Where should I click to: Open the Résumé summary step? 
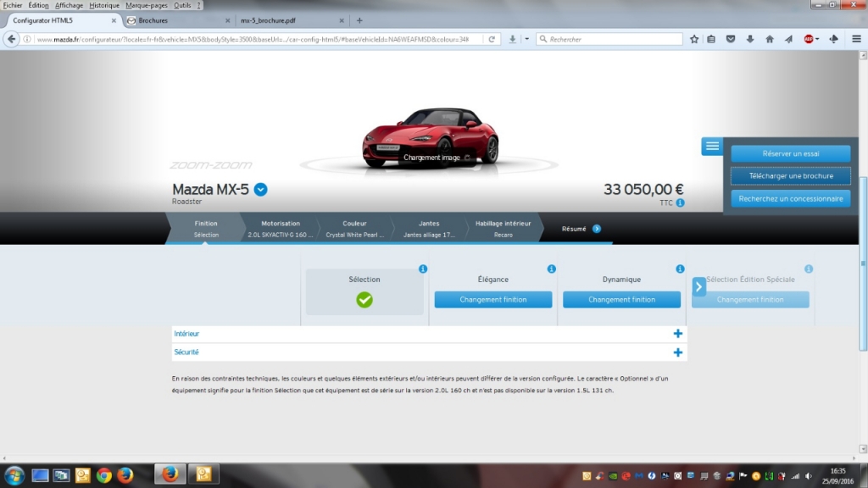point(574,229)
